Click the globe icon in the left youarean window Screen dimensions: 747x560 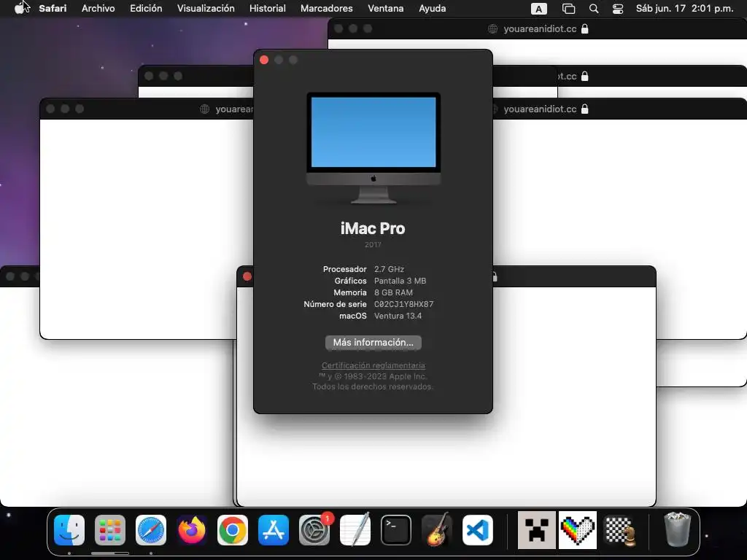point(204,109)
